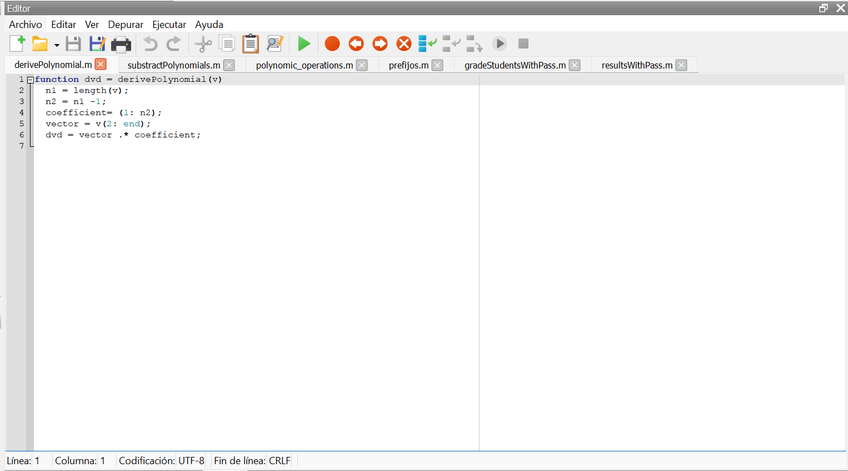Run the file with green play button

click(304, 44)
